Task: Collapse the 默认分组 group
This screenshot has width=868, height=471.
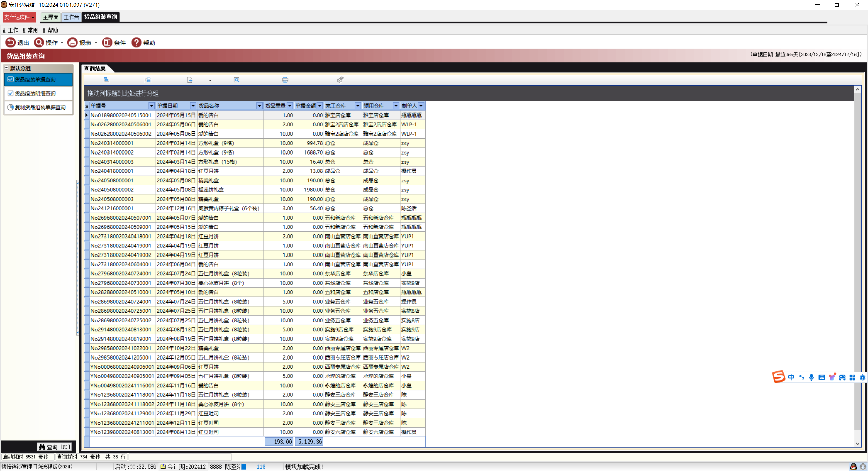Action: (6, 68)
